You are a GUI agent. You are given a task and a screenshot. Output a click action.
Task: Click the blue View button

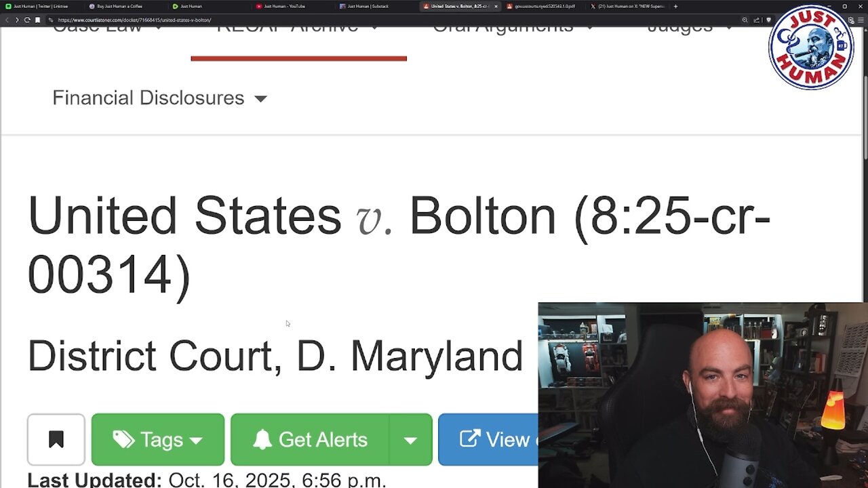pyautogui.click(x=488, y=440)
